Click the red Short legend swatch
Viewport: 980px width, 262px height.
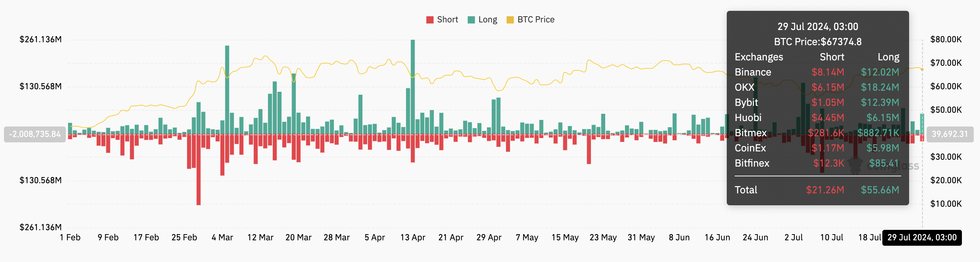tap(430, 20)
